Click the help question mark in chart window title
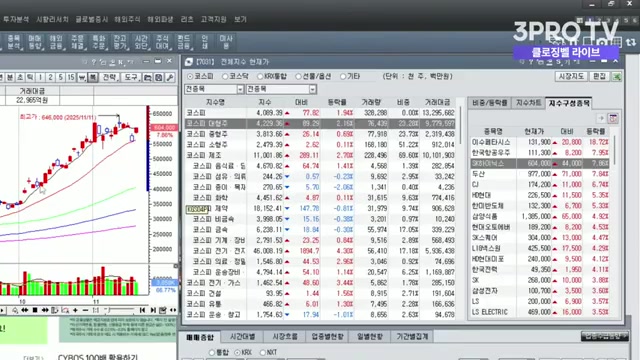 93,62
